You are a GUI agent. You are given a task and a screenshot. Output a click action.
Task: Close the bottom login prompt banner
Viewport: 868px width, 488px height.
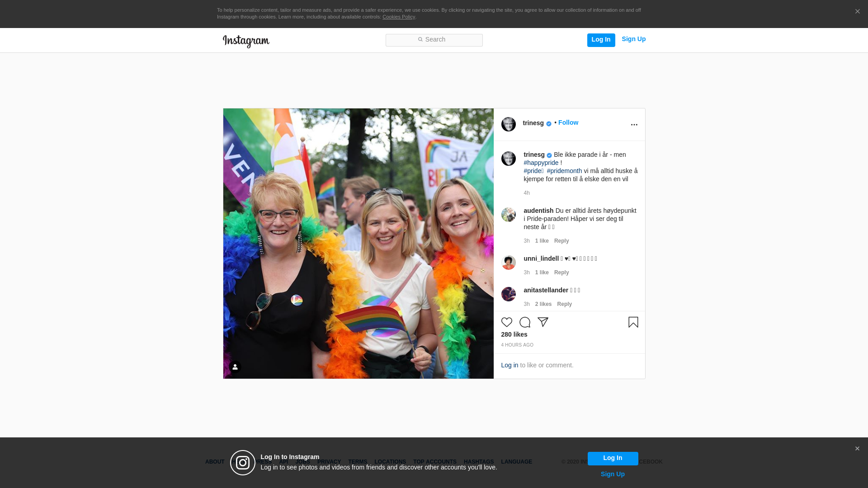pos(857,449)
